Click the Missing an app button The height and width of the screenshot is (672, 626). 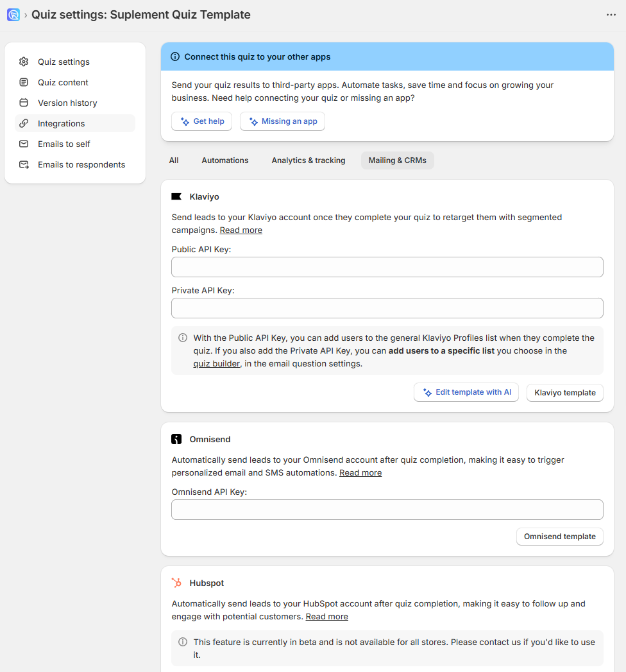click(x=282, y=121)
